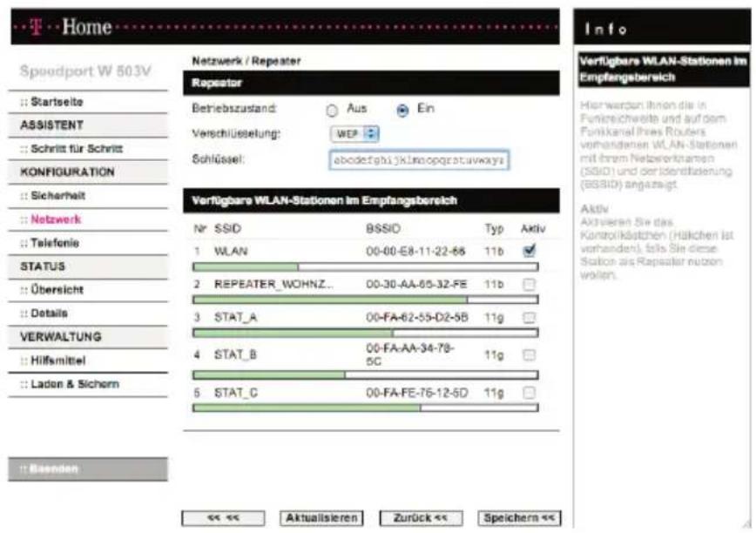
Task: Select the Ein radio button
Action: point(402,111)
